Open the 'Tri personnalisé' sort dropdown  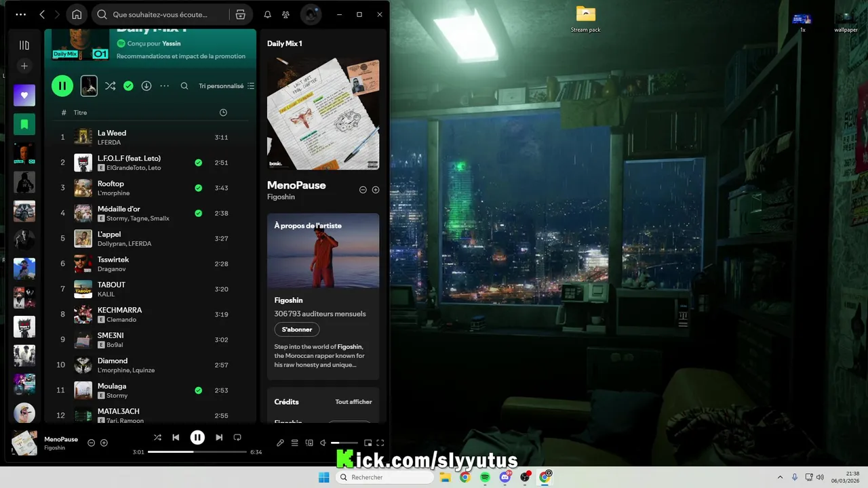[x=226, y=86]
